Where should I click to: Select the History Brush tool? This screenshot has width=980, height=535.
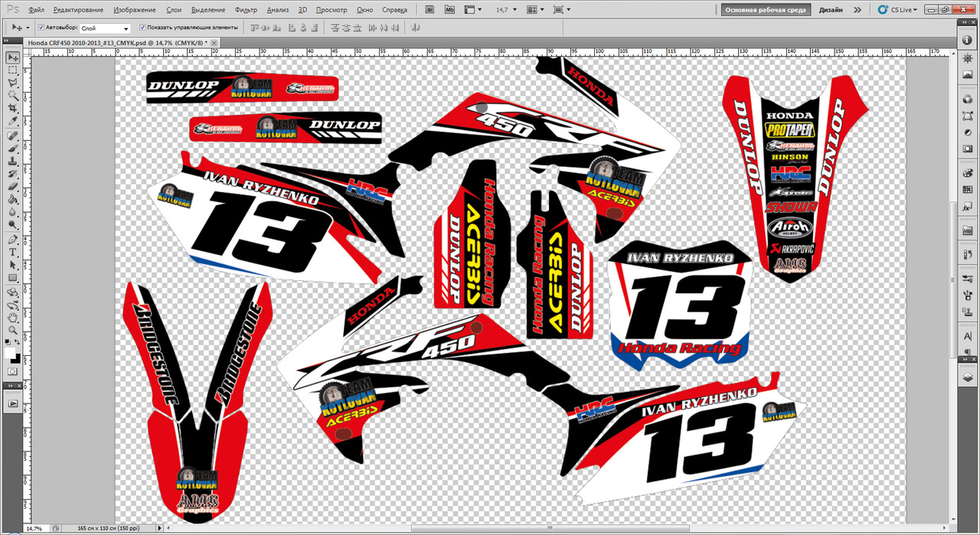pos(13,174)
